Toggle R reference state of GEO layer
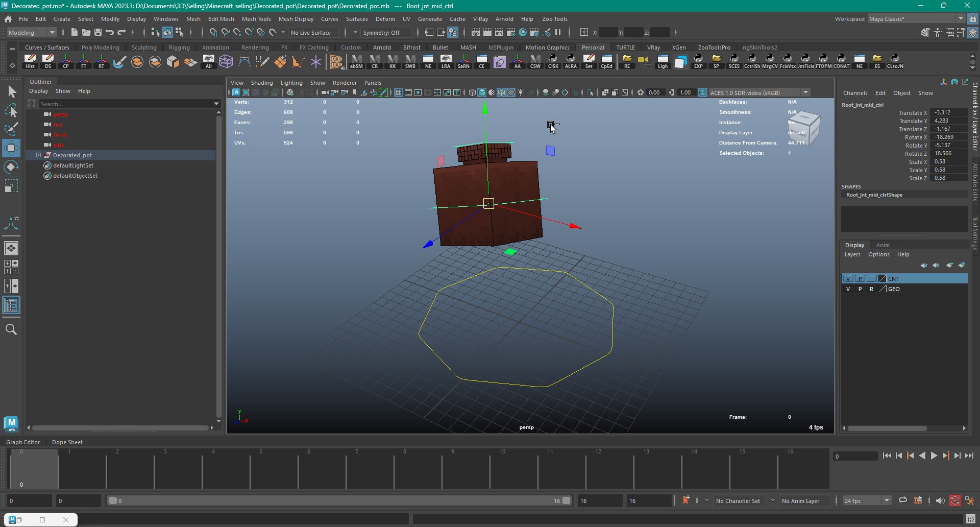This screenshot has width=980, height=527. 871,289
